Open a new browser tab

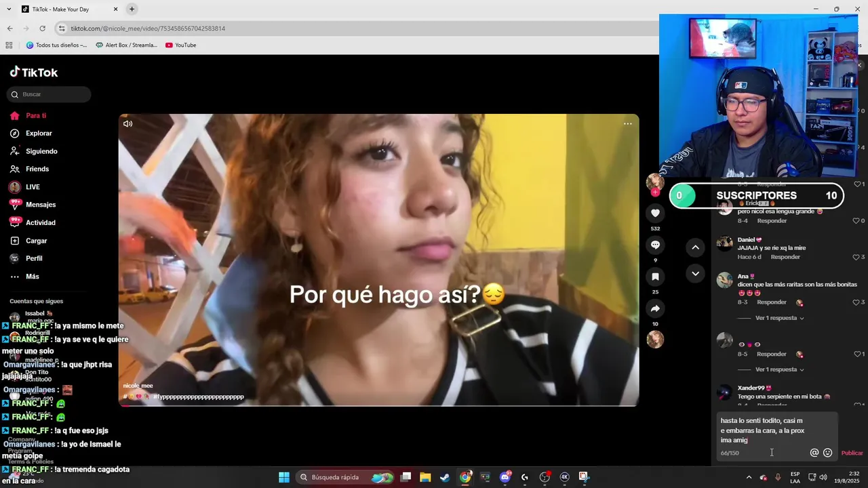[132, 9]
